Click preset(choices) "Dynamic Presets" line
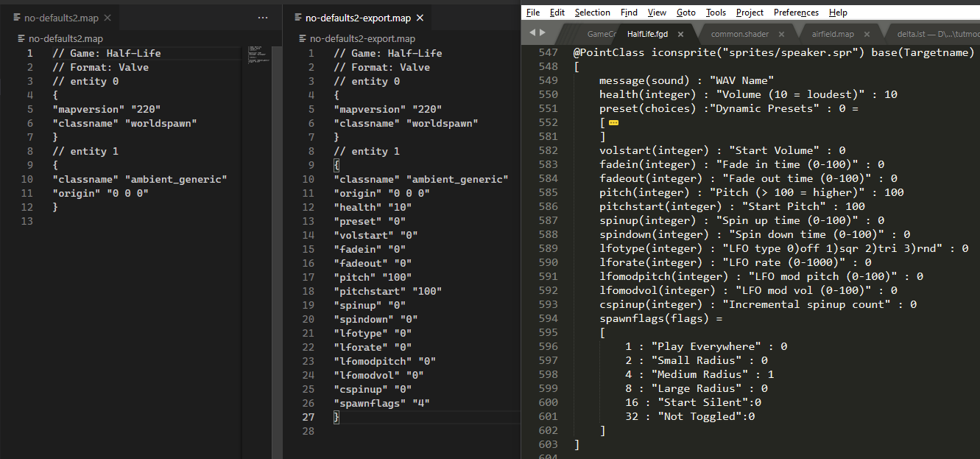This screenshot has width=980, height=459. point(729,108)
